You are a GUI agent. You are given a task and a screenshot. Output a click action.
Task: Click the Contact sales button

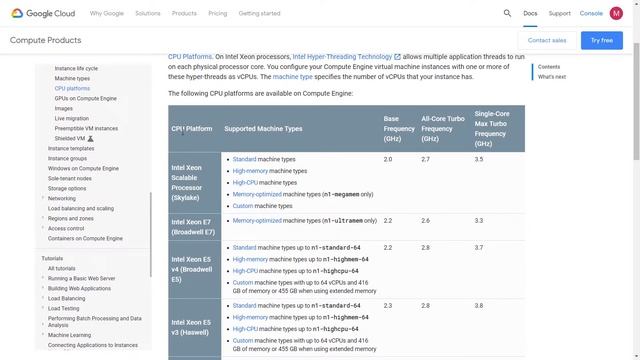(x=547, y=40)
